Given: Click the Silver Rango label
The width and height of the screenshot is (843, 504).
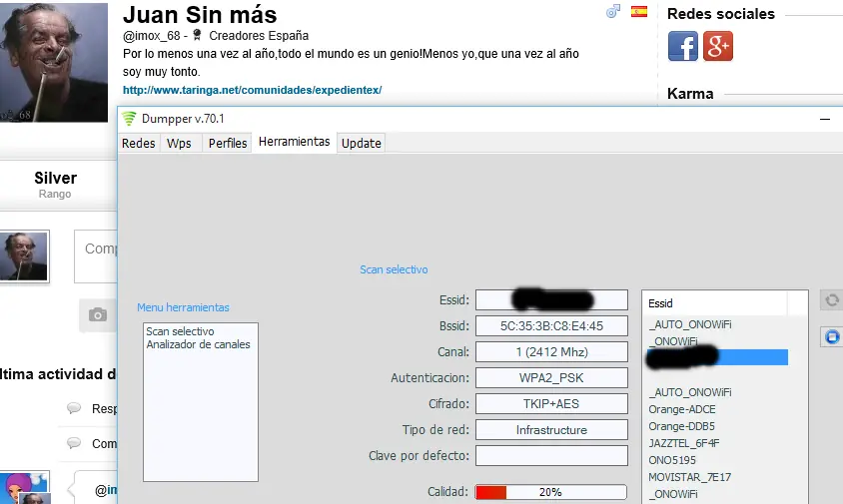Looking at the screenshot, I should tap(55, 185).
